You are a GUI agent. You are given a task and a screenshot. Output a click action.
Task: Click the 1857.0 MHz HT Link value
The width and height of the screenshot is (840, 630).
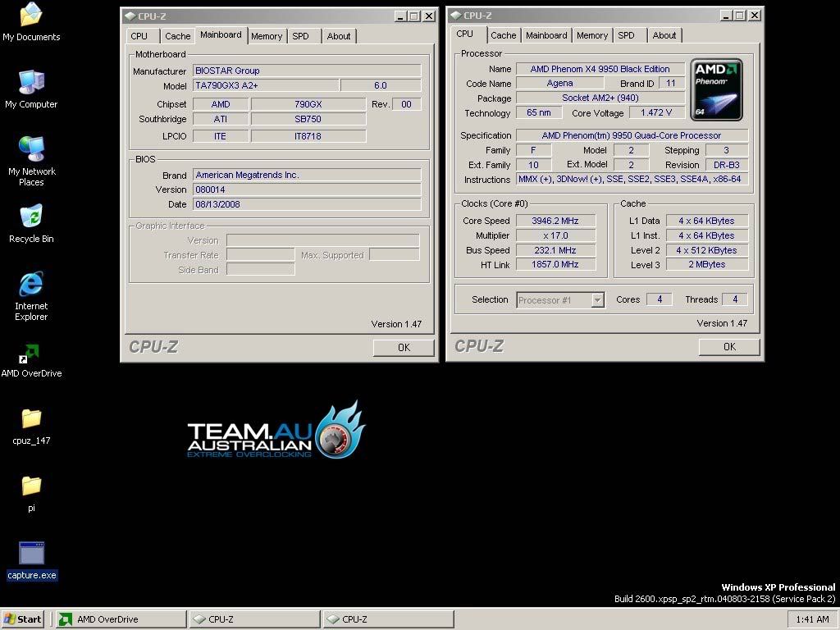[555, 264]
